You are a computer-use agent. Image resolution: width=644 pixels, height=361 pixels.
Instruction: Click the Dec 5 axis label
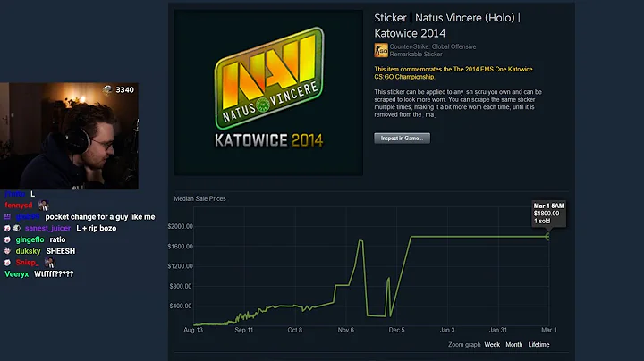(x=396, y=330)
